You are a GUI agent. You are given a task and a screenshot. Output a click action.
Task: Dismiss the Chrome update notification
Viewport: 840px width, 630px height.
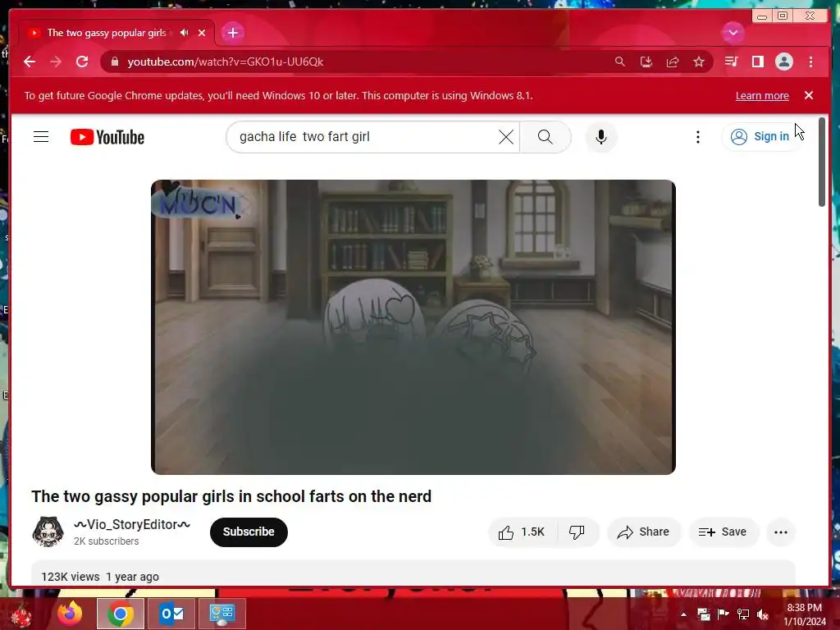pos(808,95)
